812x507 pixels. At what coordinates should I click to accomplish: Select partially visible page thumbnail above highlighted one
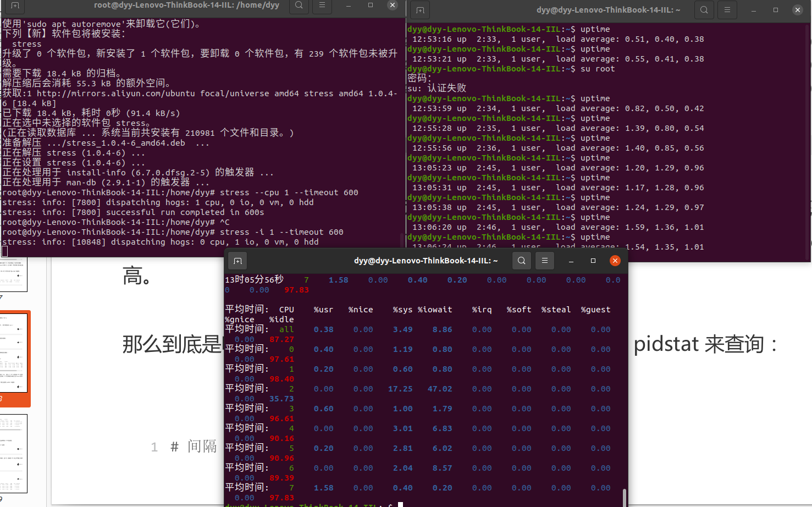[13, 275]
